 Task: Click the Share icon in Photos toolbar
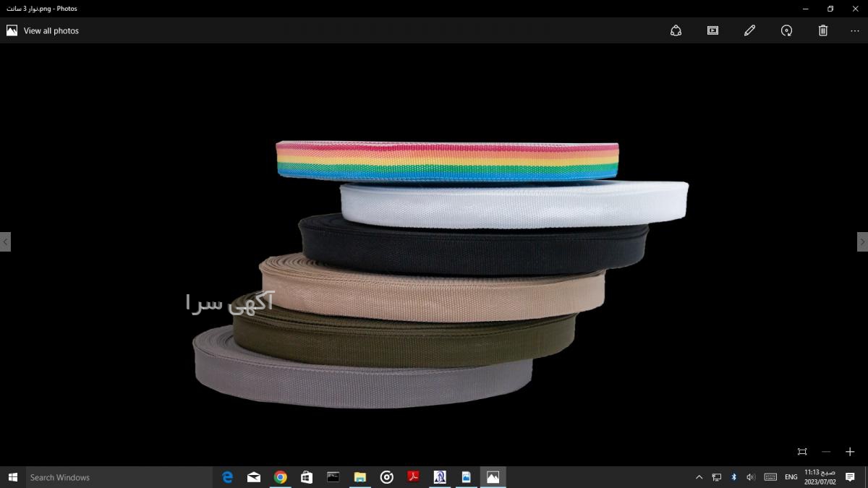coord(676,30)
